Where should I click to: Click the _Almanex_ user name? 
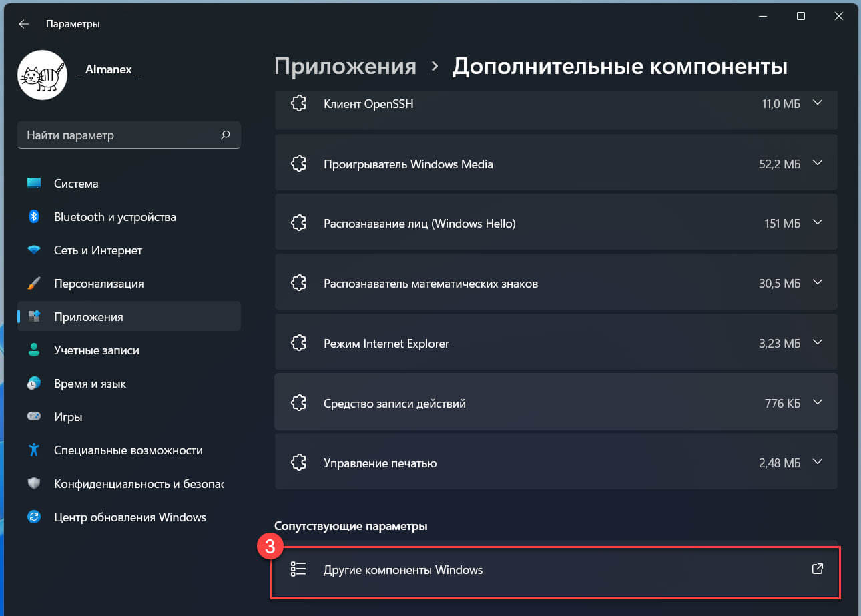[109, 69]
